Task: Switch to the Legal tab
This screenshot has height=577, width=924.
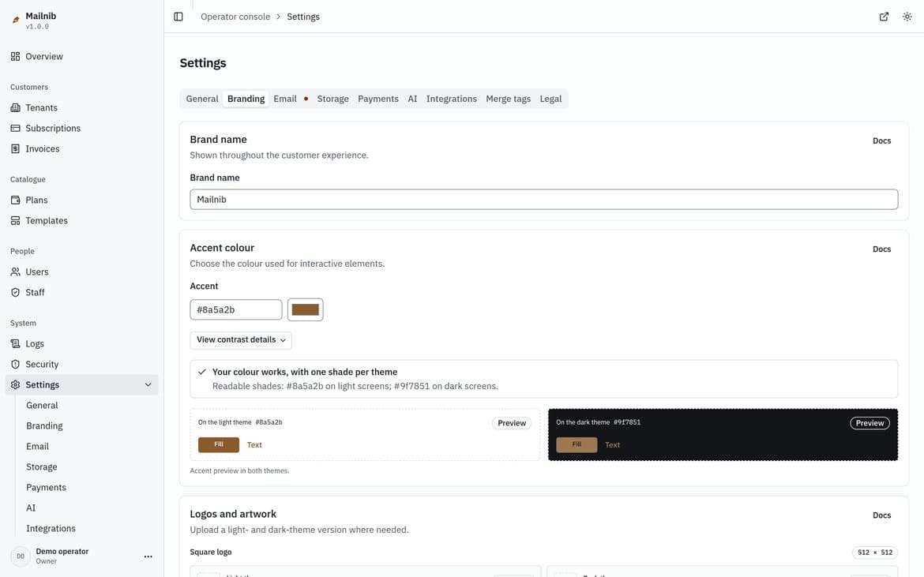Action: pyautogui.click(x=550, y=99)
